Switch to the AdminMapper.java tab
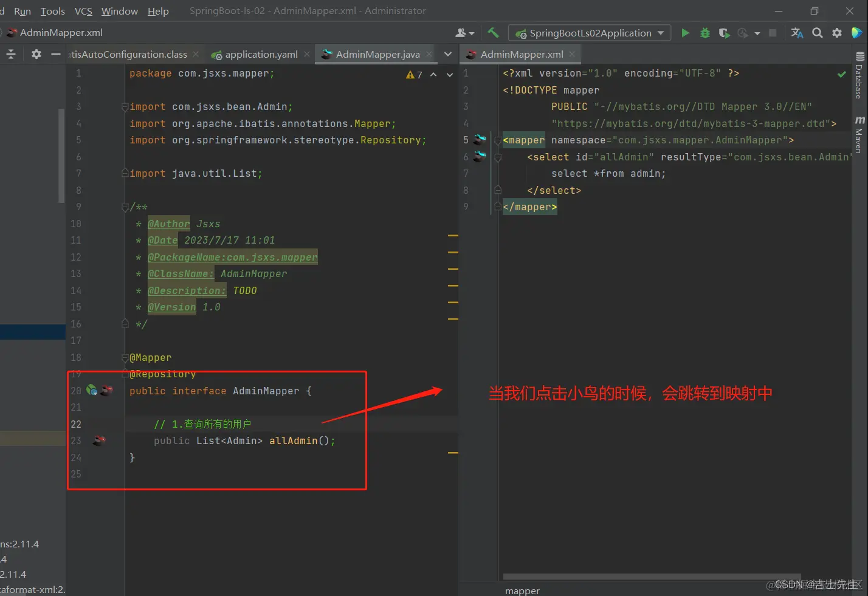868x596 pixels. [x=377, y=54]
